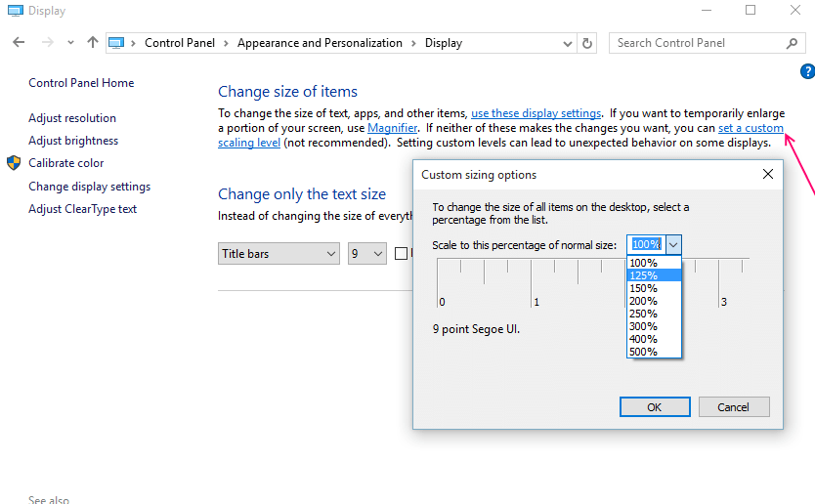
Task: Click 'set a custom scaling level' link
Action: pyautogui.click(x=751, y=128)
